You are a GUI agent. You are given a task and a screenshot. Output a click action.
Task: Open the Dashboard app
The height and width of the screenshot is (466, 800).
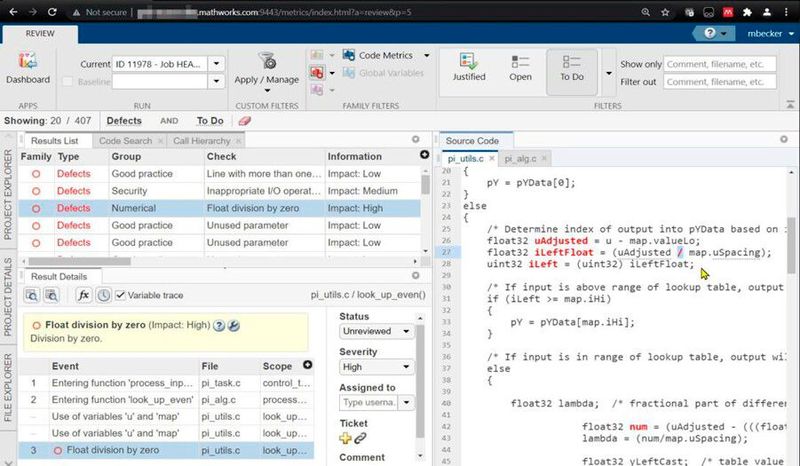click(28, 68)
